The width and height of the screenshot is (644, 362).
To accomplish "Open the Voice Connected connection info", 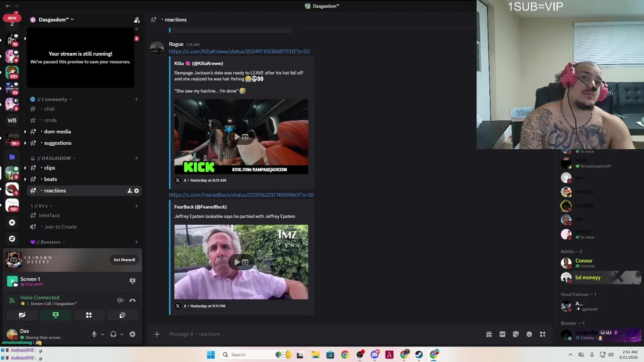I will pos(40,298).
